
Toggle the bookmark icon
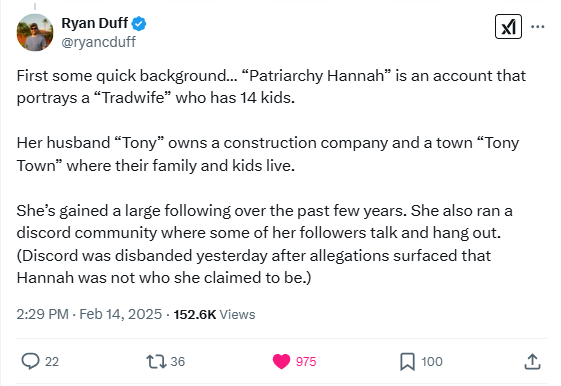[x=407, y=361]
